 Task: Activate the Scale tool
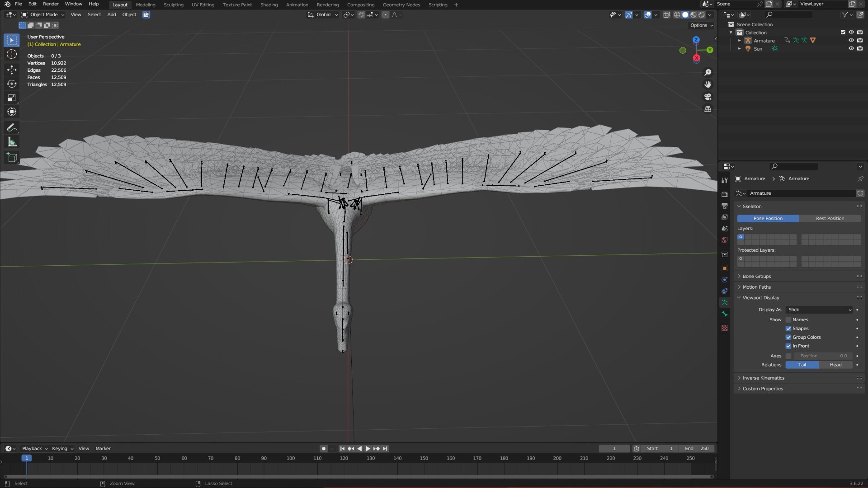[x=12, y=98]
